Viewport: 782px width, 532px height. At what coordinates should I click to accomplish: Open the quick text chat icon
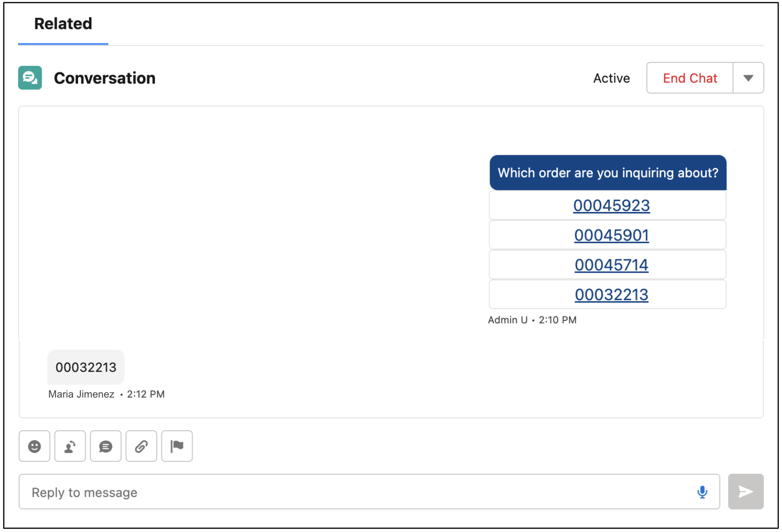point(105,446)
